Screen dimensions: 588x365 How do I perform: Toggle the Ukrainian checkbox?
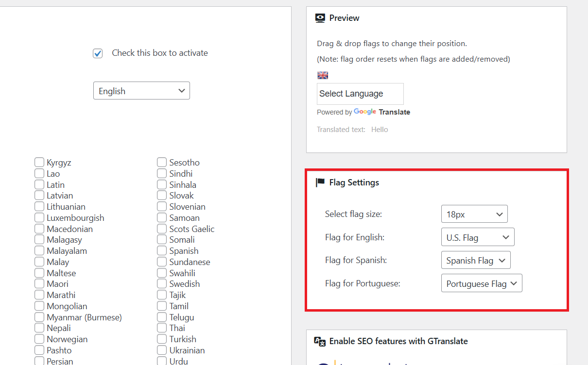point(162,350)
